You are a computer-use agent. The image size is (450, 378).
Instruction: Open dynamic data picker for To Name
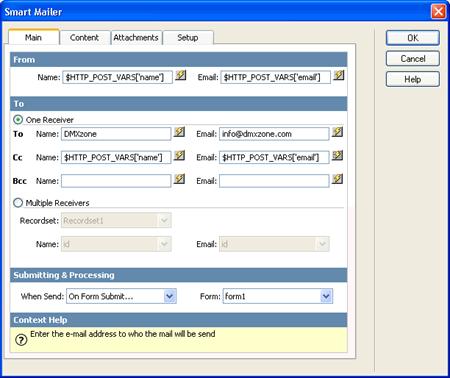[x=179, y=132]
